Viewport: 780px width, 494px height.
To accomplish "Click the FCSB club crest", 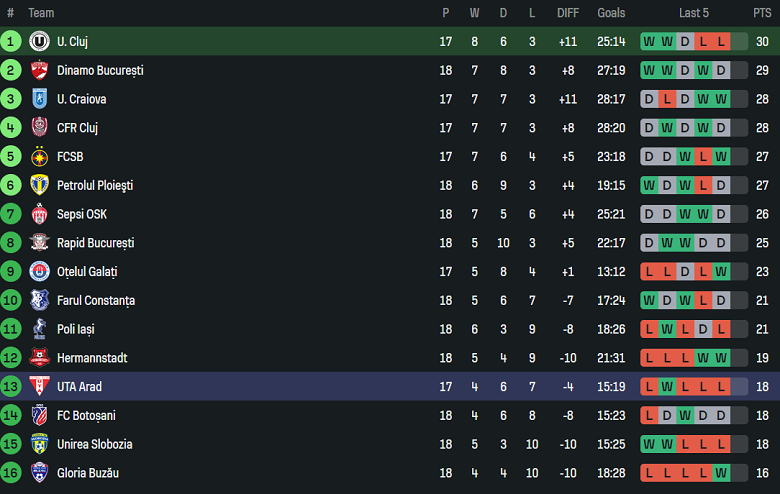I will pyautogui.click(x=40, y=157).
